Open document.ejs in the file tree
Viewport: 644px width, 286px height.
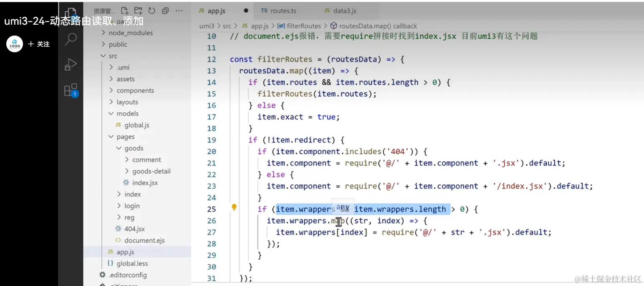click(x=145, y=240)
